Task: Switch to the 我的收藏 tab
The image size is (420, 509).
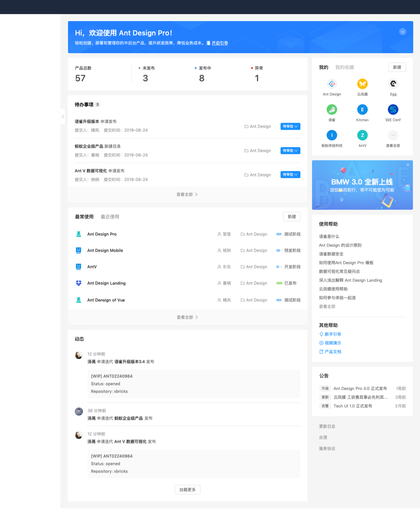Action: pyautogui.click(x=345, y=67)
